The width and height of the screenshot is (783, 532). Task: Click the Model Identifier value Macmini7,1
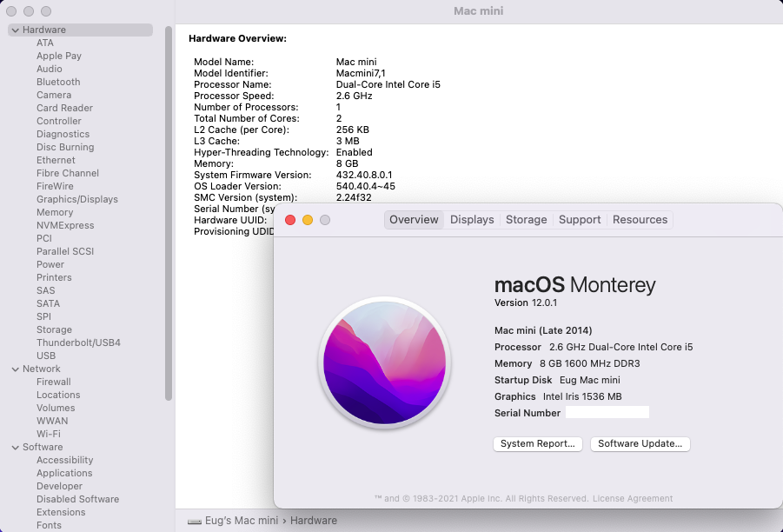coord(361,73)
